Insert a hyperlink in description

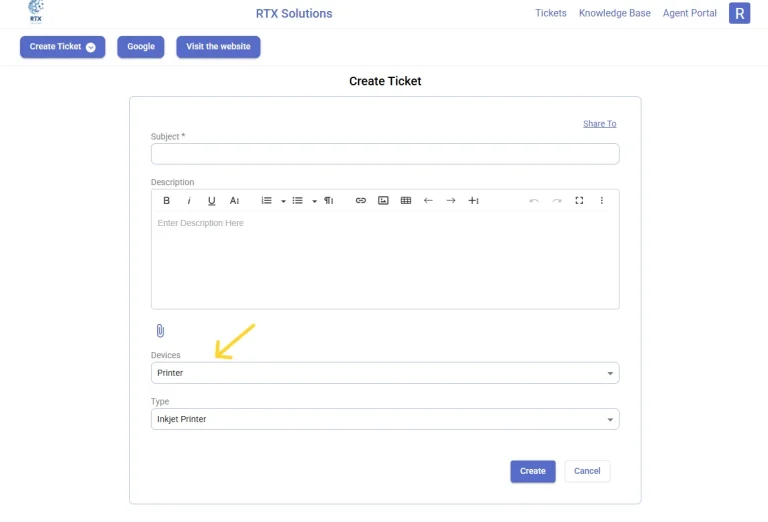(361, 200)
